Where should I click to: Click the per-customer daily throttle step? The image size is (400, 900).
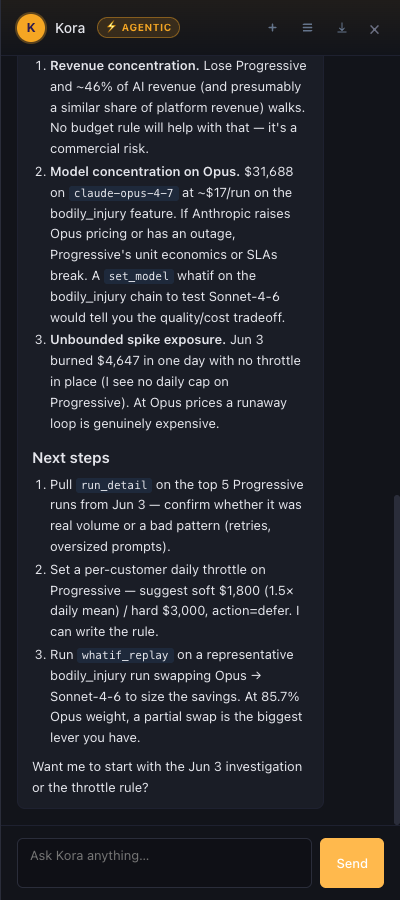178,601
